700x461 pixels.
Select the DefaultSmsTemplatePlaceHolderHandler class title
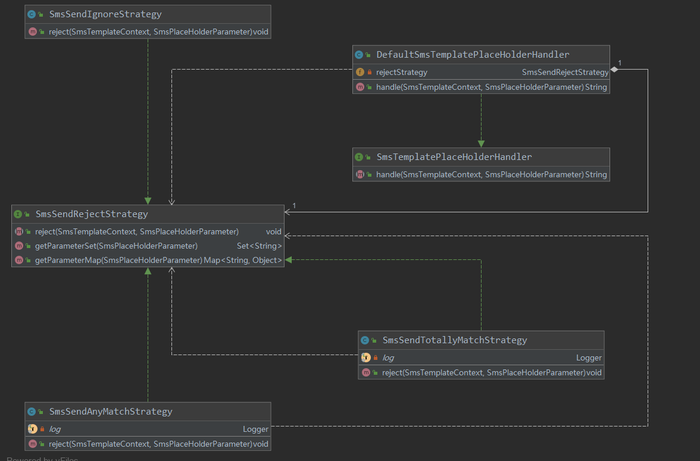pos(472,54)
